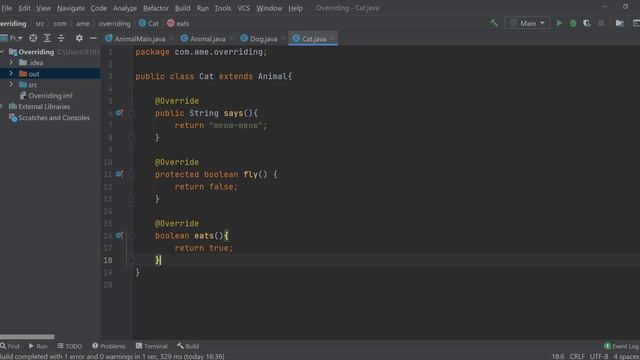Expand the .idea folder
Image resolution: width=640 pixels, height=360 pixels.
[x=11, y=62]
